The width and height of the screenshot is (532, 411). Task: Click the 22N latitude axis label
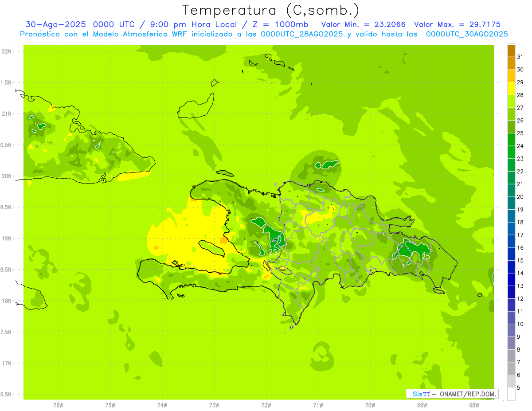click(x=7, y=51)
